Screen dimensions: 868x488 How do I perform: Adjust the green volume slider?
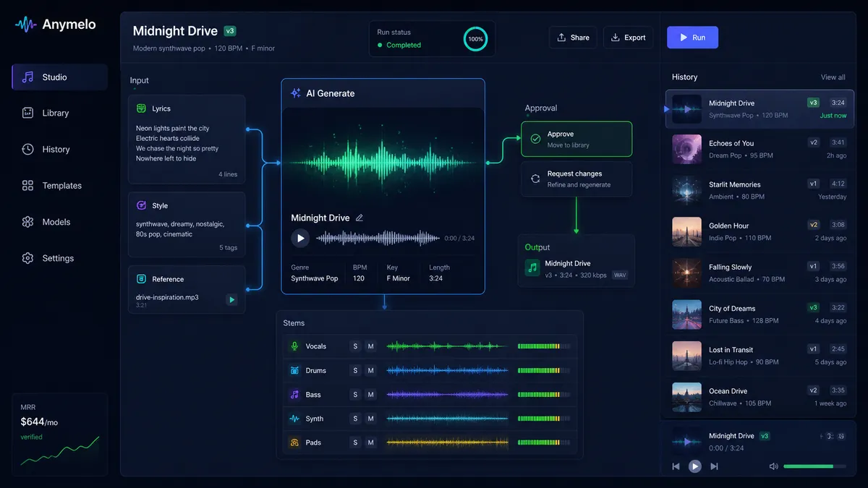[814, 466]
